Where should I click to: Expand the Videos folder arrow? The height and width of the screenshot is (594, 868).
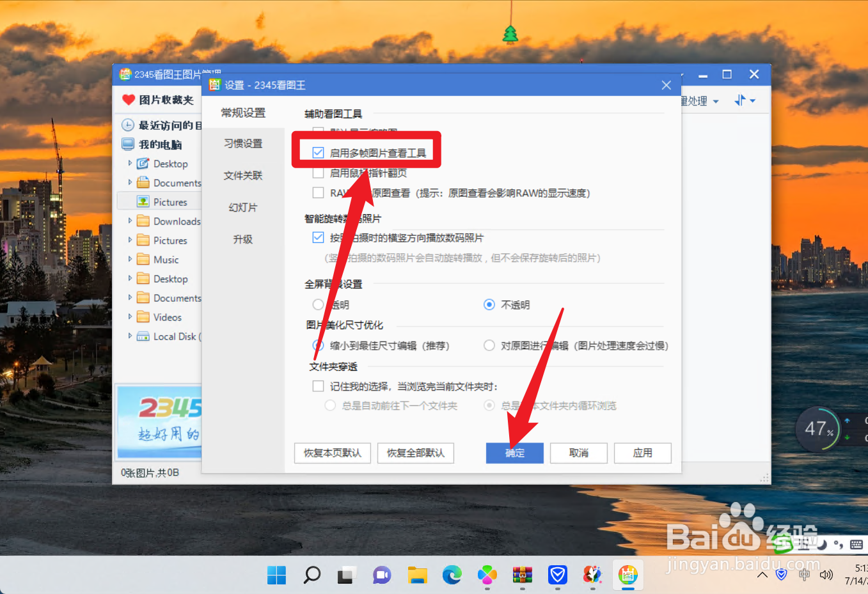click(x=130, y=317)
